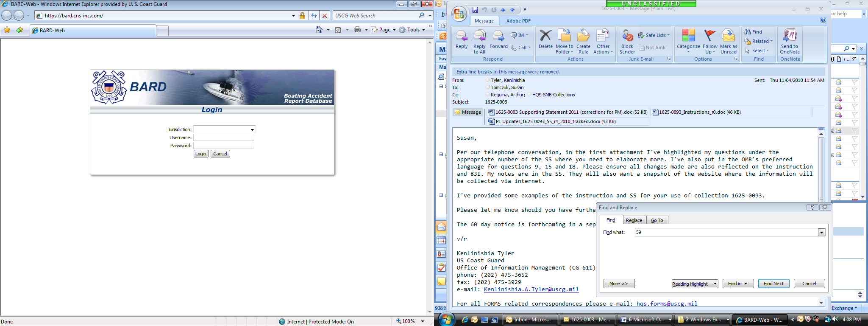Click the Refresh icon beside the address bar
This screenshot has height=326, width=868.
[x=314, y=16]
